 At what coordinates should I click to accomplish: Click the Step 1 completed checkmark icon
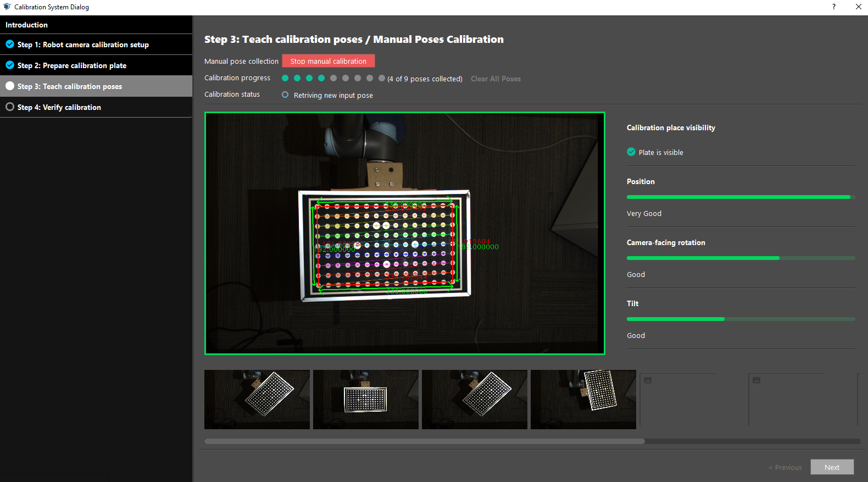(10, 44)
